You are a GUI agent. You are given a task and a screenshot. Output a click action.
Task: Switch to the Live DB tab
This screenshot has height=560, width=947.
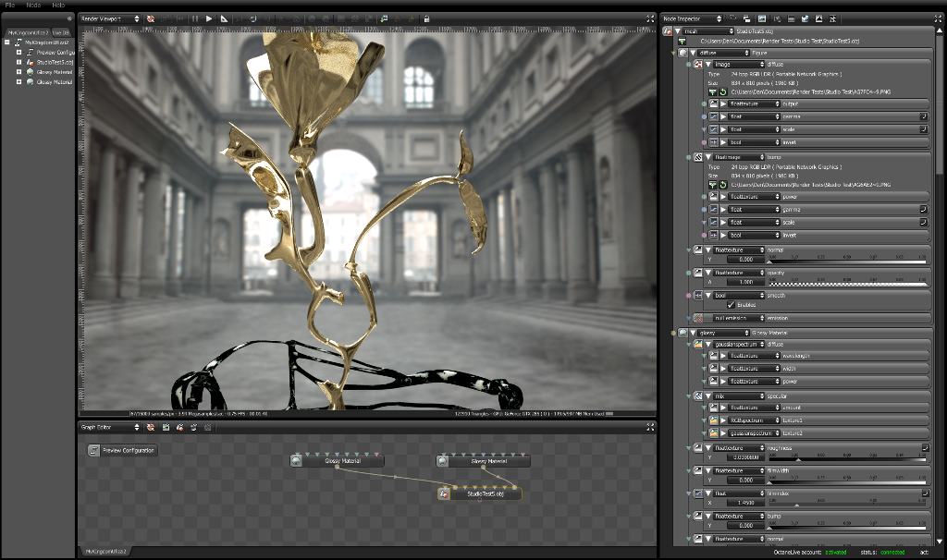coord(60,32)
